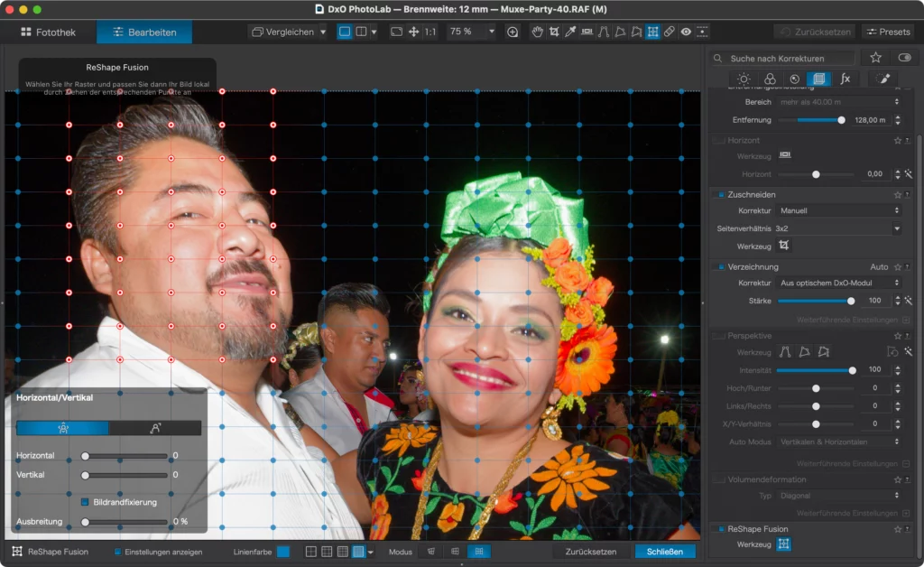924x567 pixels.
Task: Choose force rectangle perspective tool in toolbar
Action: tap(620, 32)
